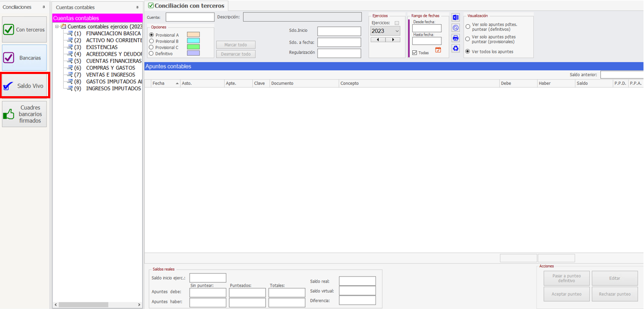Screen dimensions: 644x309
Task: Click the Cuenta input field
Action: pos(190,17)
